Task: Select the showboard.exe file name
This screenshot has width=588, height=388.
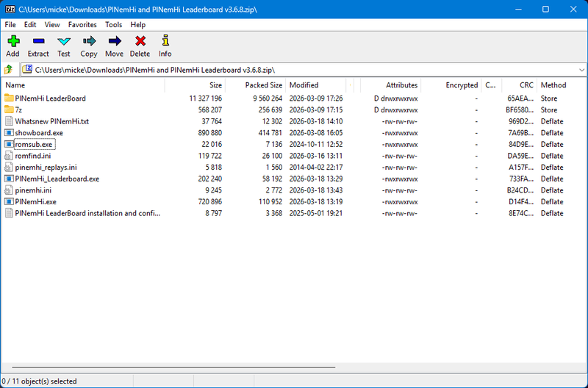Action: pyautogui.click(x=39, y=133)
